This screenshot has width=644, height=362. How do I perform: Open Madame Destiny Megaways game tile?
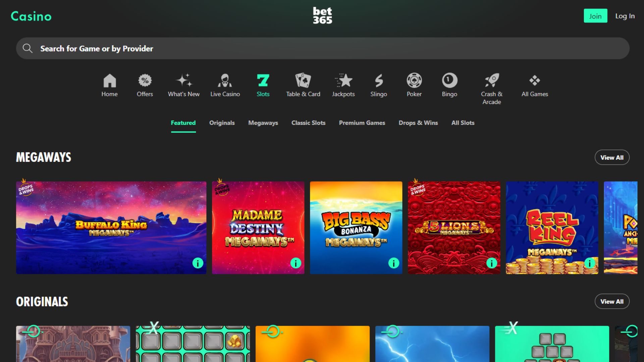(258, 228)
